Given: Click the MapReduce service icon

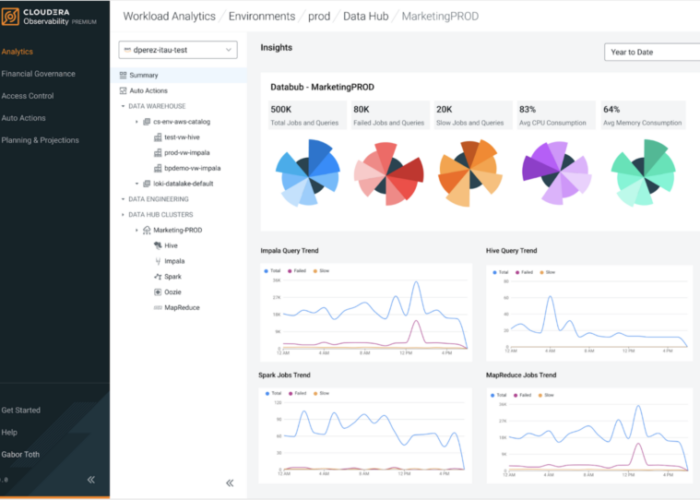Looking at the screenshot, I should 158,308.
